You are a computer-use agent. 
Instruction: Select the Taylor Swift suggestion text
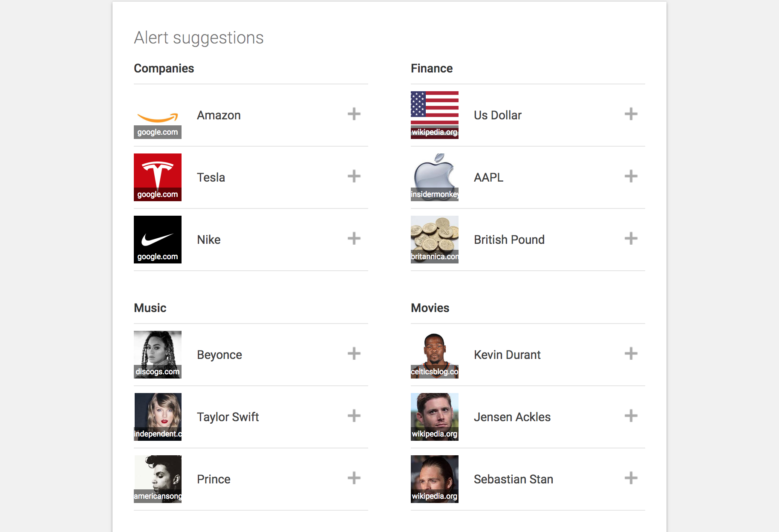click(228, 417)
